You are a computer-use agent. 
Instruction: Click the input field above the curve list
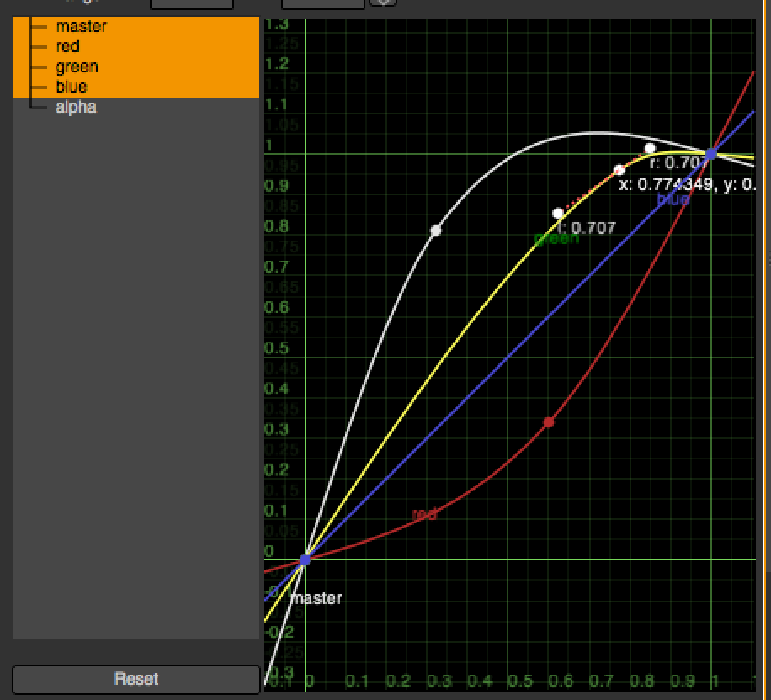coord(191,3)
